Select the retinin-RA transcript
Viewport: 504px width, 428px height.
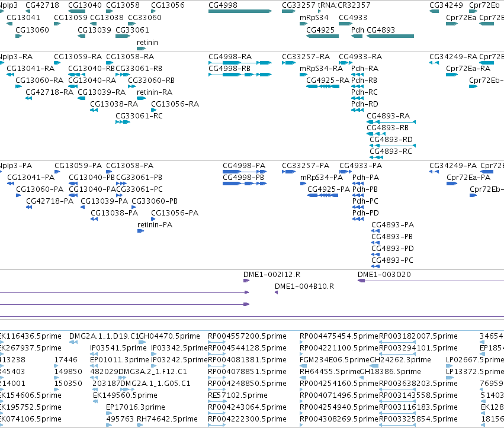click(141, 98)
